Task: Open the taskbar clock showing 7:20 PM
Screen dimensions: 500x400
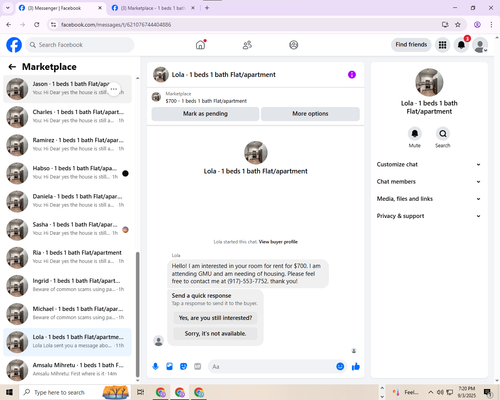Action: tap(466, 392)
